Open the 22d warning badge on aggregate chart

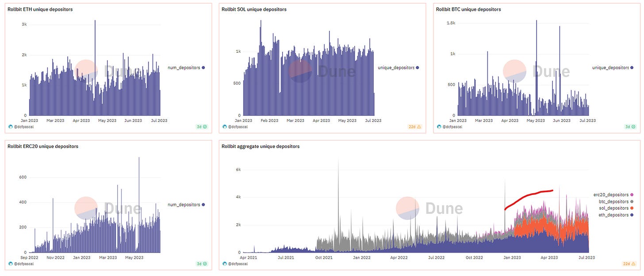(x=629, y=264)
